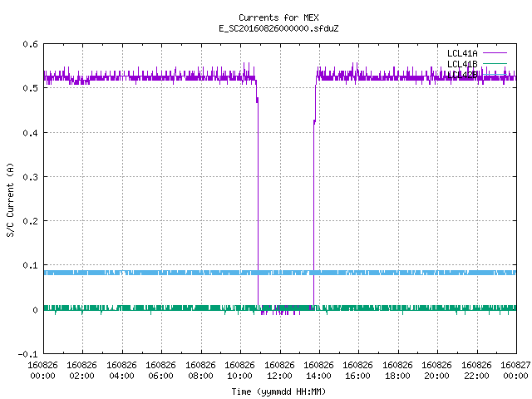Click the chart title 'Currents for MEX'

278,17
